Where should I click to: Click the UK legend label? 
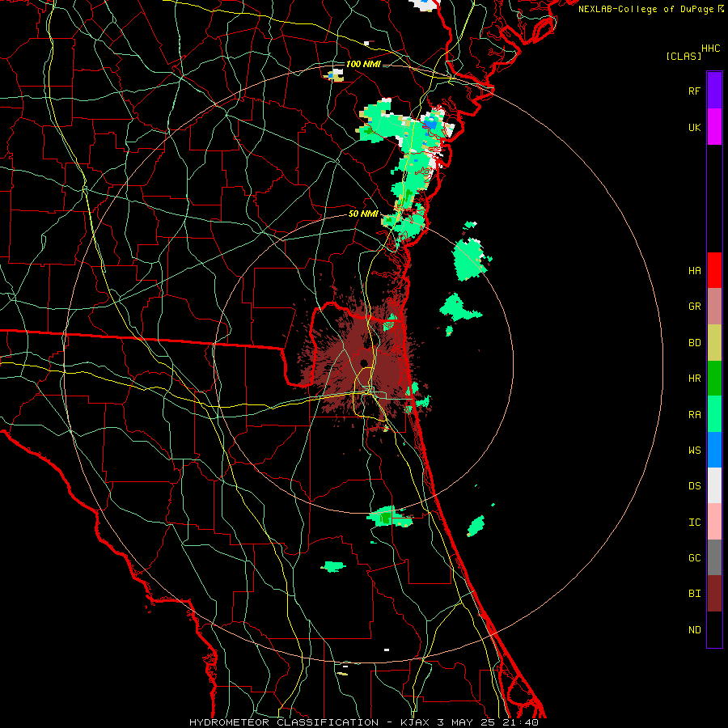[694, 127]
